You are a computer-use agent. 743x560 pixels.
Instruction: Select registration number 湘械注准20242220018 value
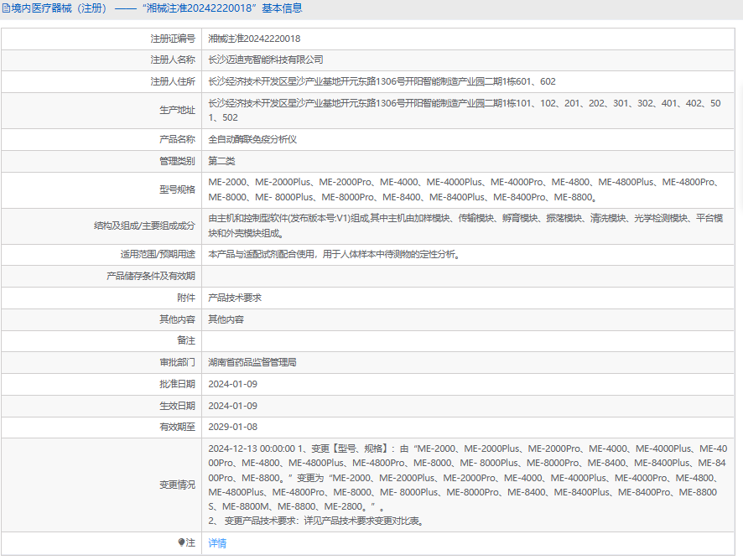254,39
